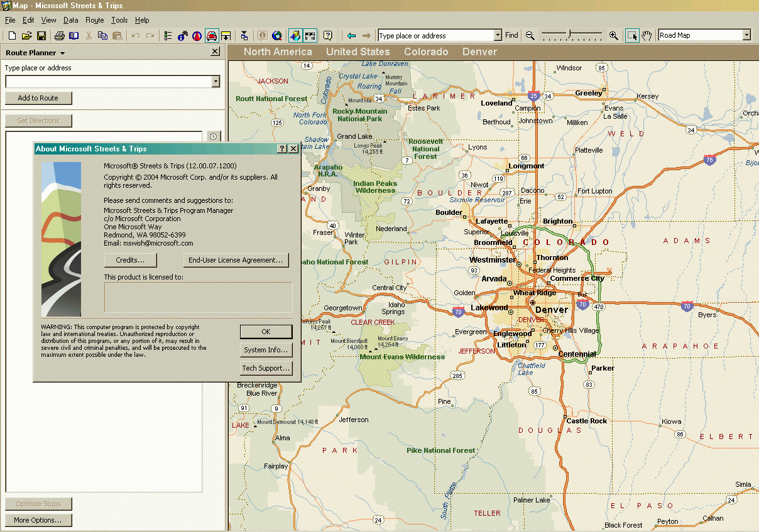Close the About Microsoft Streets & Trips dialog
Viewport: 759px width, 532px height.
pos(293,148)
